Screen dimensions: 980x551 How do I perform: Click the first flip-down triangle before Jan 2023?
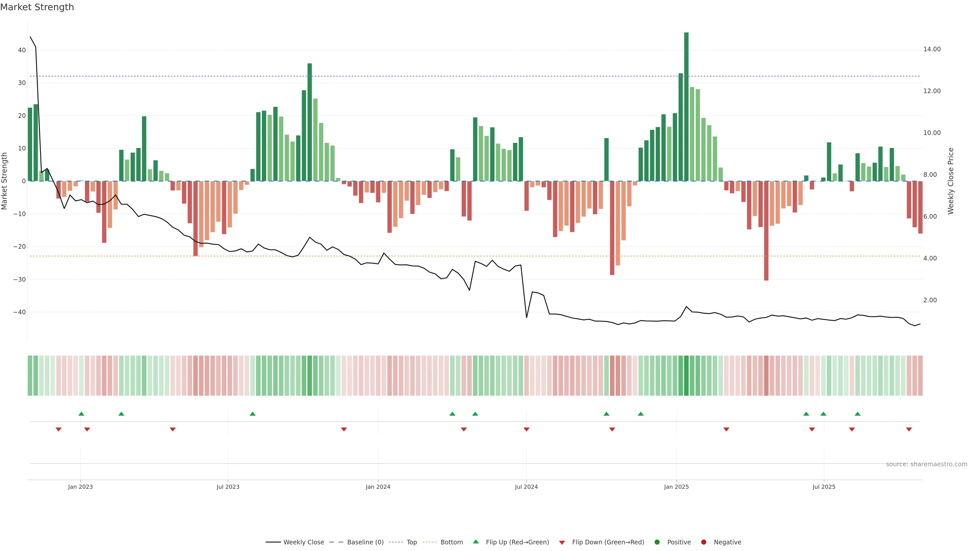point(59,429)
